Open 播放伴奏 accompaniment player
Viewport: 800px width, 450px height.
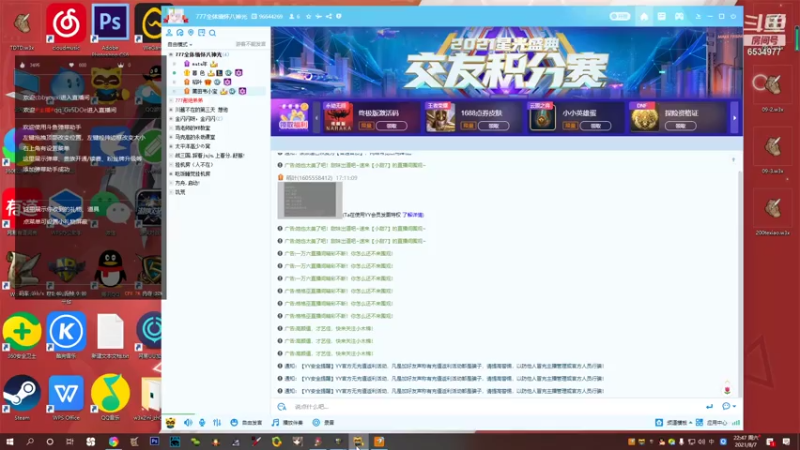coord(287,422)
